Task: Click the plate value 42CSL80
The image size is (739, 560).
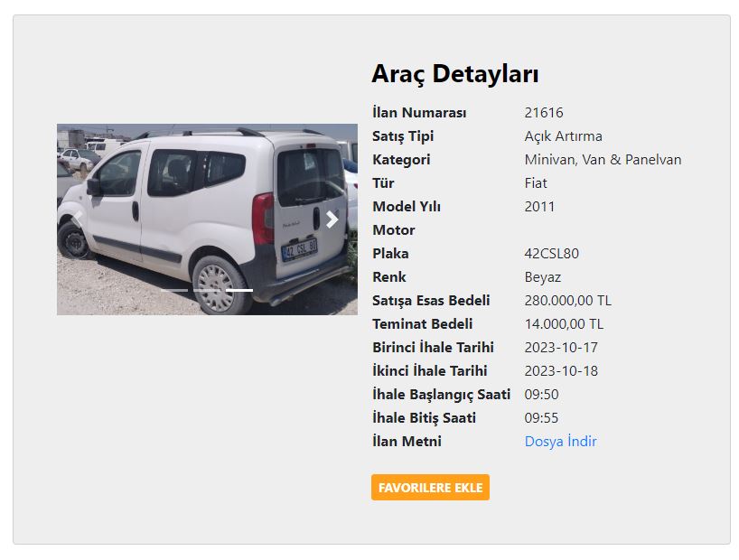Action: (x=551, y=254)
